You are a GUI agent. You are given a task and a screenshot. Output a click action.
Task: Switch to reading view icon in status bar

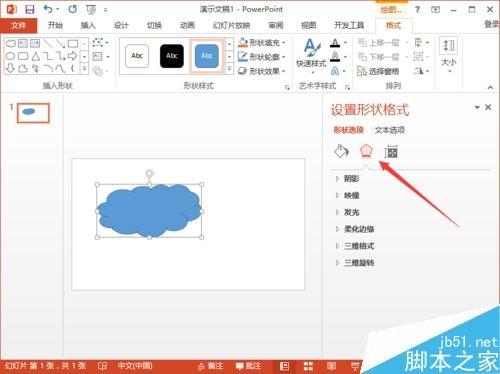click(331, 366)
